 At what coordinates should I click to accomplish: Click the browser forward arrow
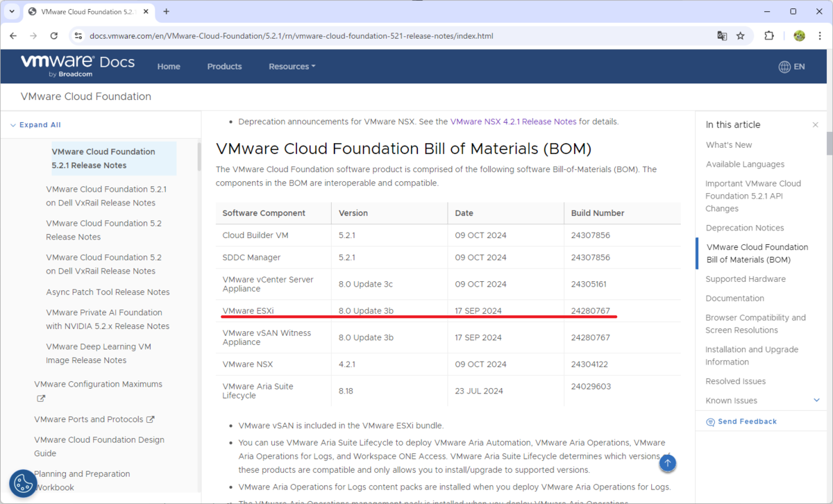33,35
